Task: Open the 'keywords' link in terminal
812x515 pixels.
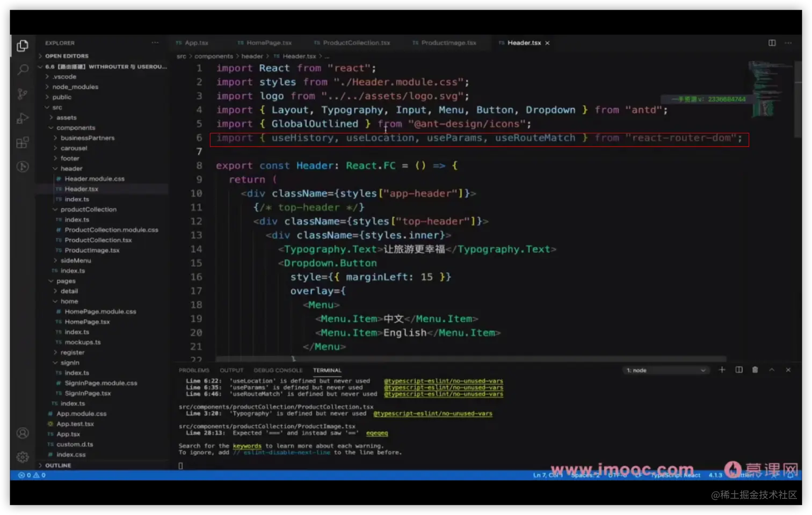Action: pos(247,446)
